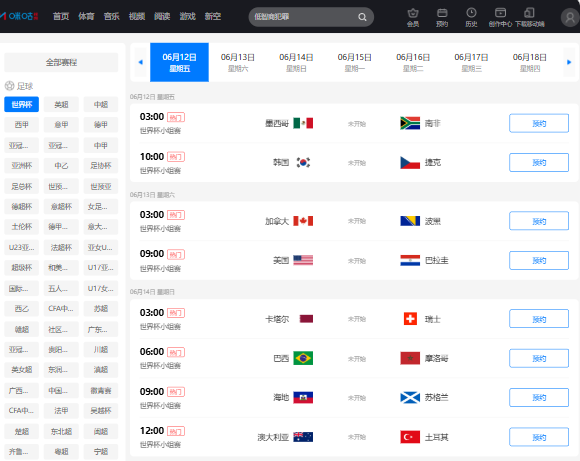Viewport: 580px width, 461px height.
Task: Select the 世界杯 league filter
Action: 21,104
